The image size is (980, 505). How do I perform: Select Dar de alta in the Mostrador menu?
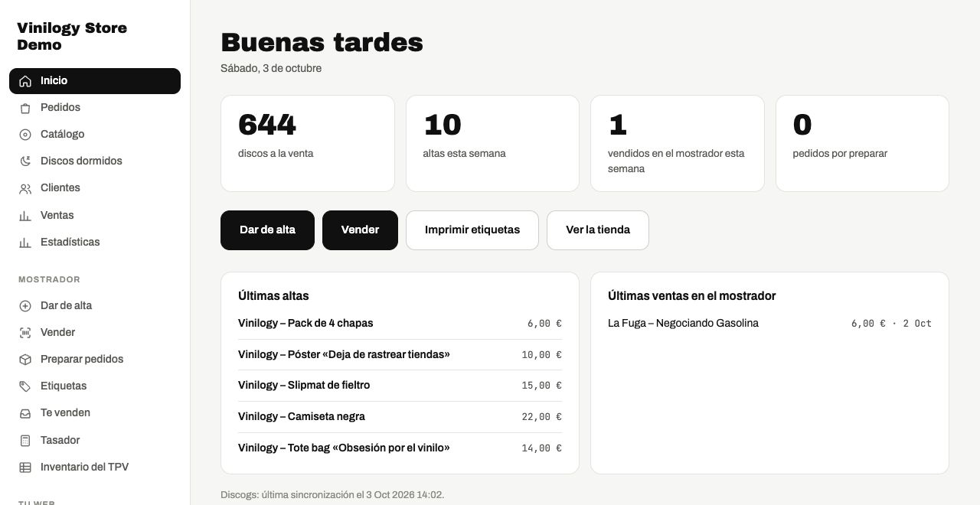pos(95,306)
